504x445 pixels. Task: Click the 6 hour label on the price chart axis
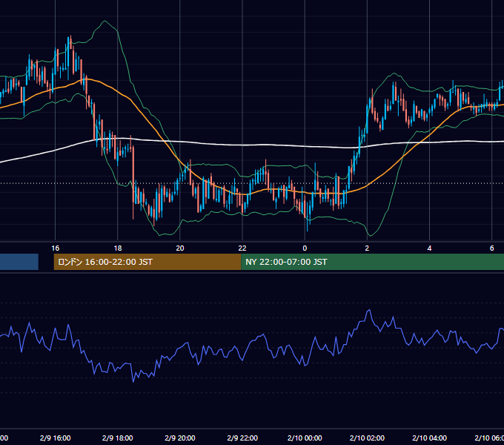click(492, 248)
